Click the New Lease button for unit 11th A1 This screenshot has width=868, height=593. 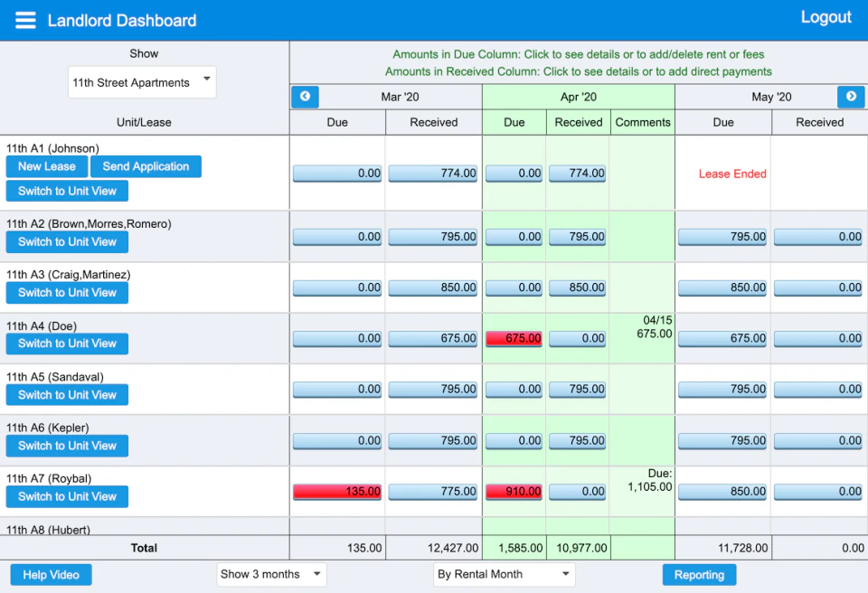pyautogui.click(x=46, y=166)
